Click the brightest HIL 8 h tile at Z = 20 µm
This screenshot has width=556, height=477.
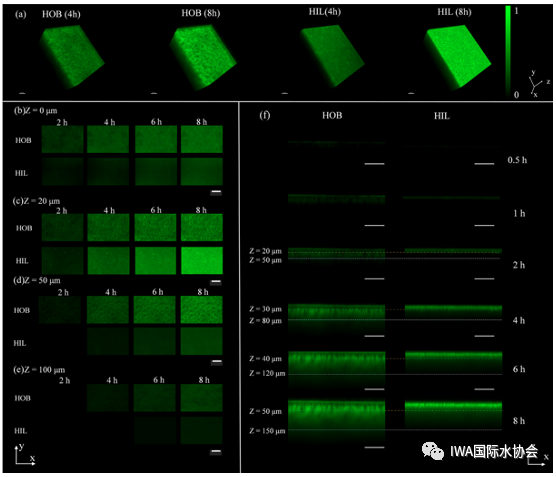pyautogui.click(x=202, y=261)
